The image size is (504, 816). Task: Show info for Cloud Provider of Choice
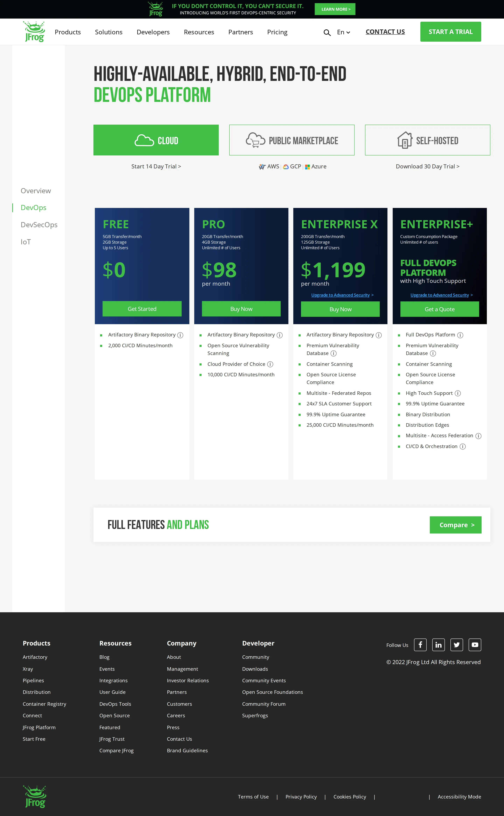[x=270, y=364]
